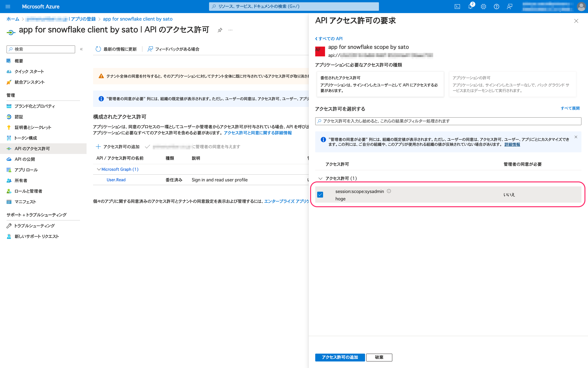Collapse the Microsoft Graph (1) group

99,169
